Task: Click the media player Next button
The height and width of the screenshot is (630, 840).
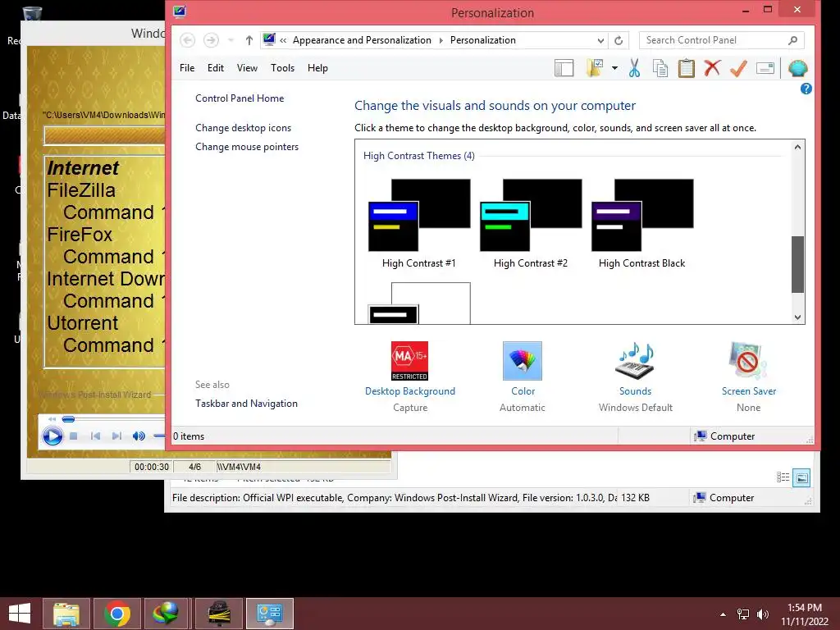Action: [116, 436]
